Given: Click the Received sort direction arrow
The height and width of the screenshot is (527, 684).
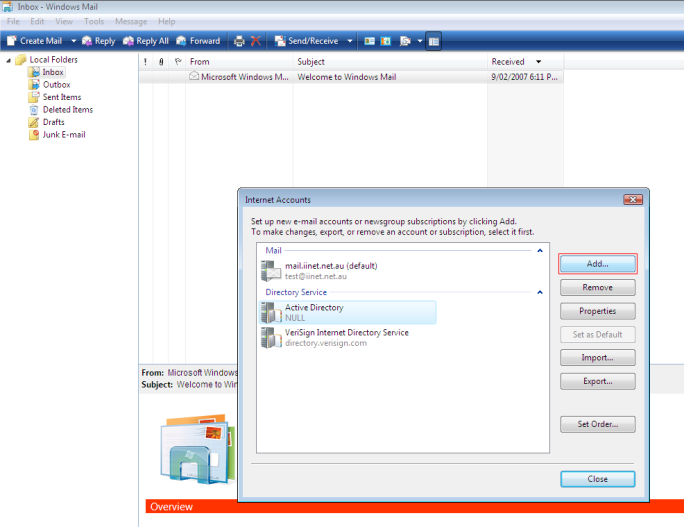Looking at the screenshot, I should [539, 62].
